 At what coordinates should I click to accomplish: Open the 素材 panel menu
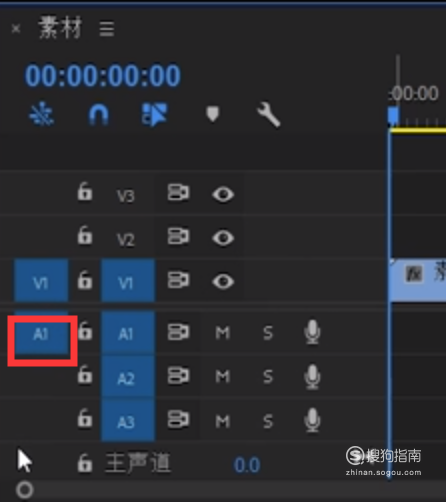tap(107, 29)
